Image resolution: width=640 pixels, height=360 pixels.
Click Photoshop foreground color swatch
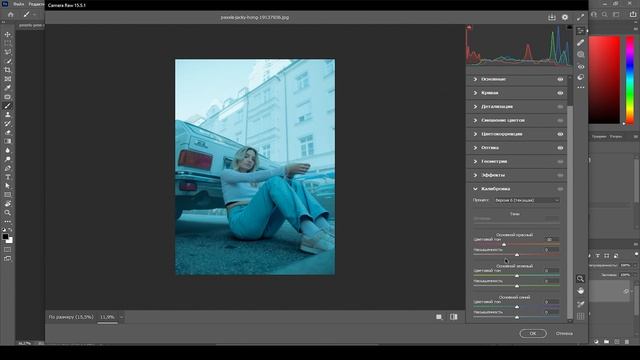click(5, 237)
